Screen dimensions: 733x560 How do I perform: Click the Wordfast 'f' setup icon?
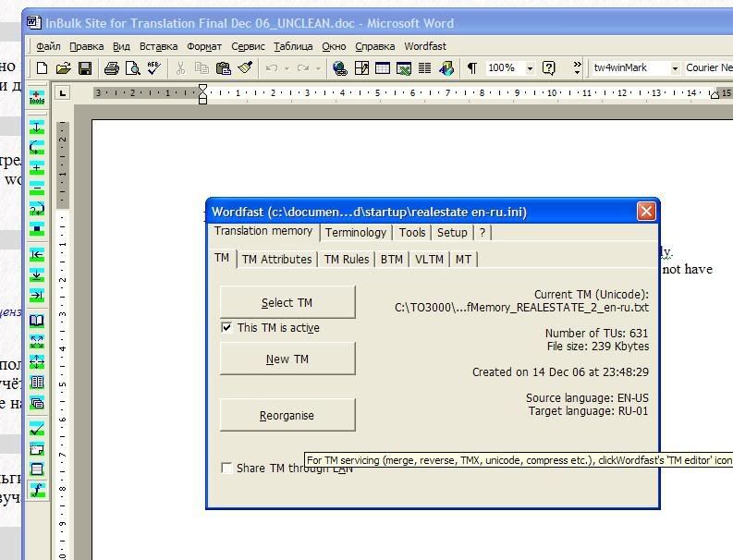[x=37, y=490]
